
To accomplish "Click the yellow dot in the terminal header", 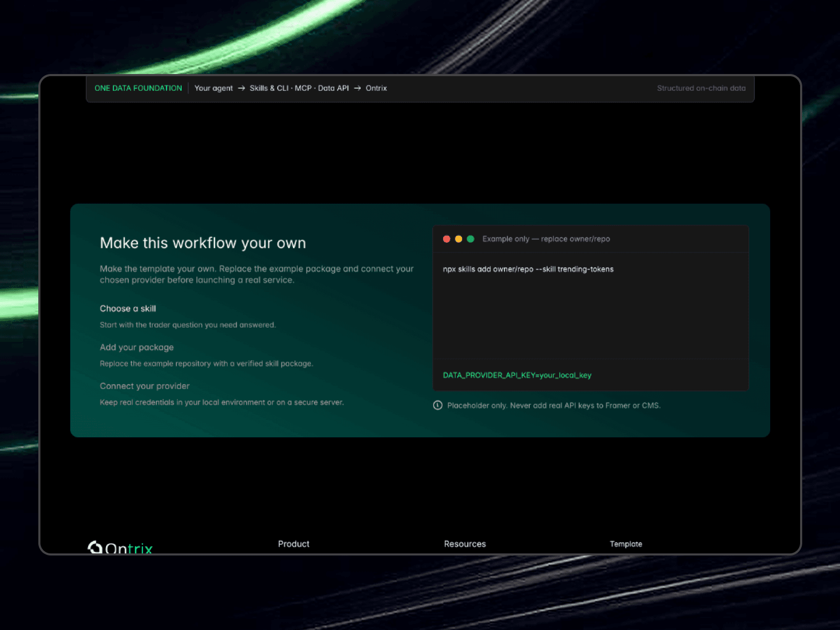I will tap(458, 239).
